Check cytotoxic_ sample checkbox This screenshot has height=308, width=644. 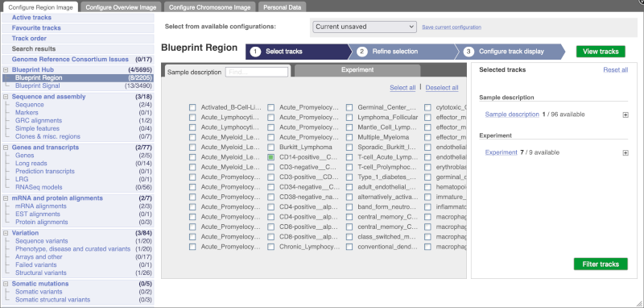[427, 107]
